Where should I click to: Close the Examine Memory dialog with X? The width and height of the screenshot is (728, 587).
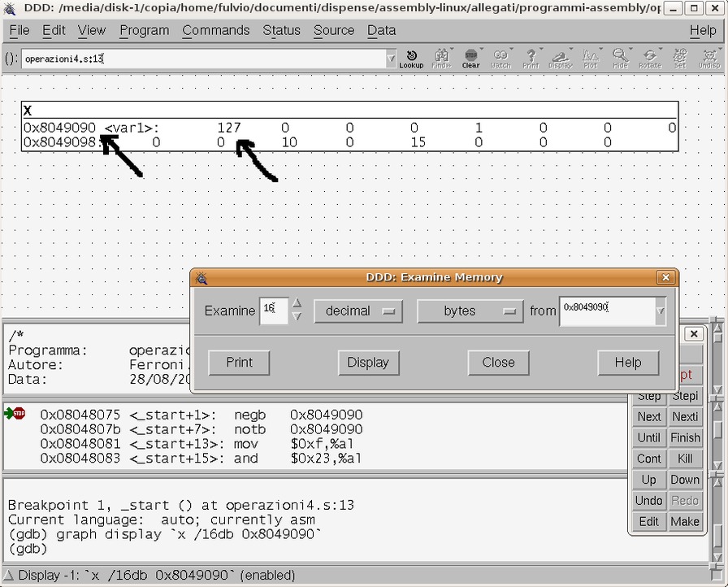pyautogui.click(x=665, y=277)
